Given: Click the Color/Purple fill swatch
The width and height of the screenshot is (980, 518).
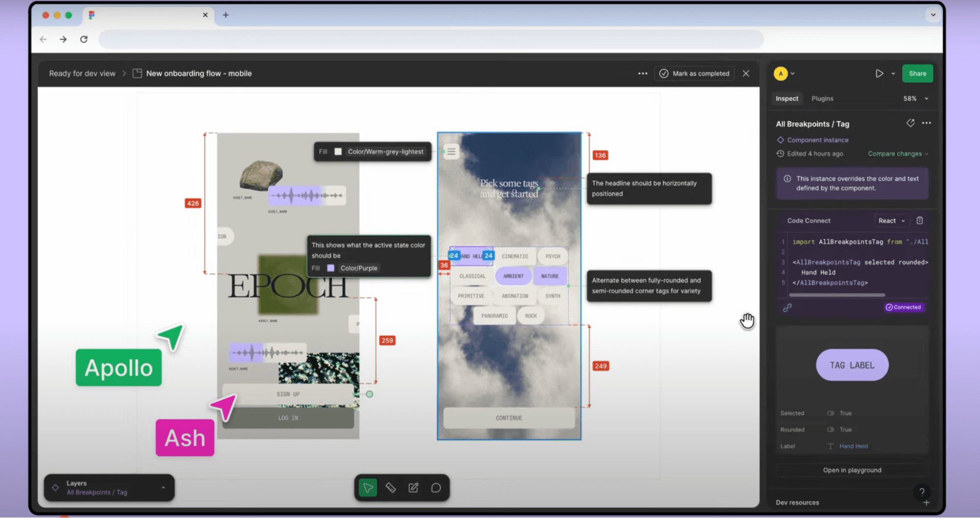Looking at the screenshot, I should 331,268.
